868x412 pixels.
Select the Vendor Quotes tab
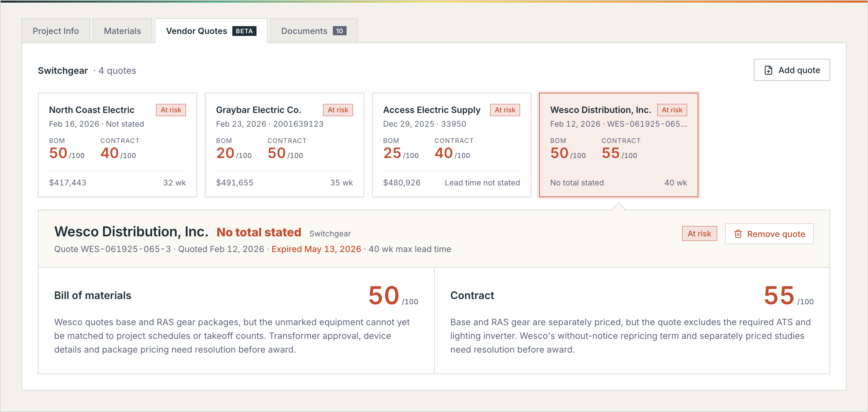(211, 31)
